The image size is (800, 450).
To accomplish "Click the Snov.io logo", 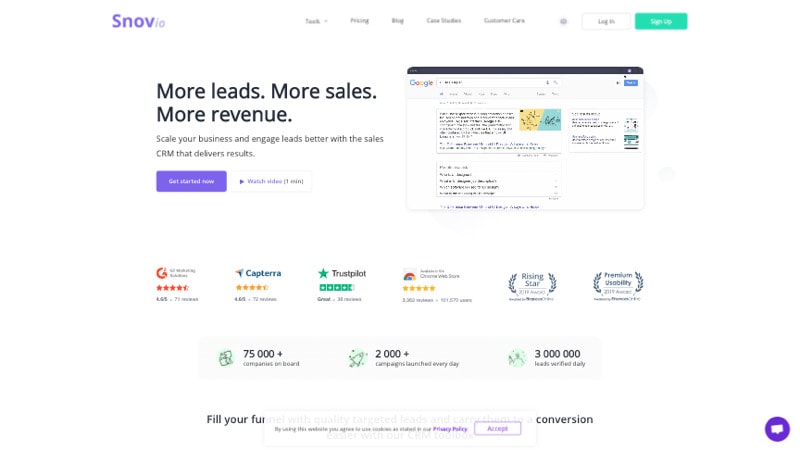I will click(138, 21).
